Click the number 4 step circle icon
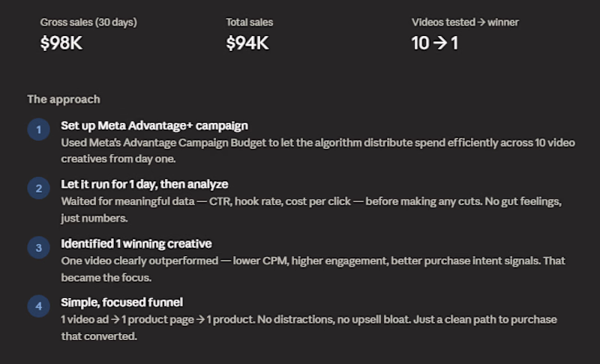The image size is (600, 364). pos(38,306)
